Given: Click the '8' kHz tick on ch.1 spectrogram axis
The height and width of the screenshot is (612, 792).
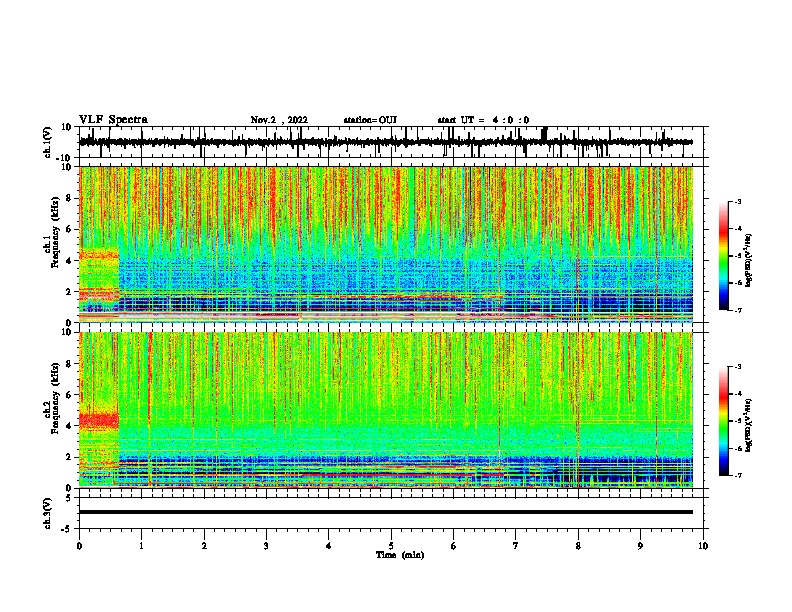Looking at the screenshot, I should point(69,198).
